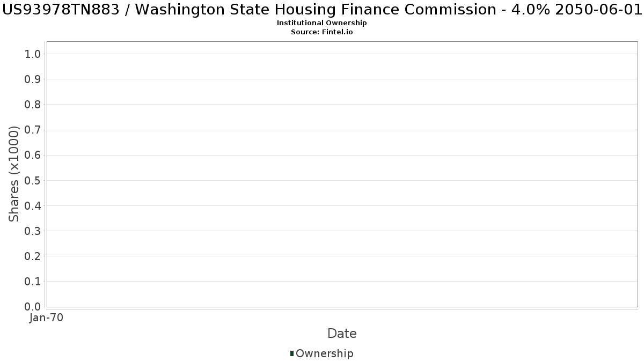Click the 0.9 y-axis tick label

point(33,79)
